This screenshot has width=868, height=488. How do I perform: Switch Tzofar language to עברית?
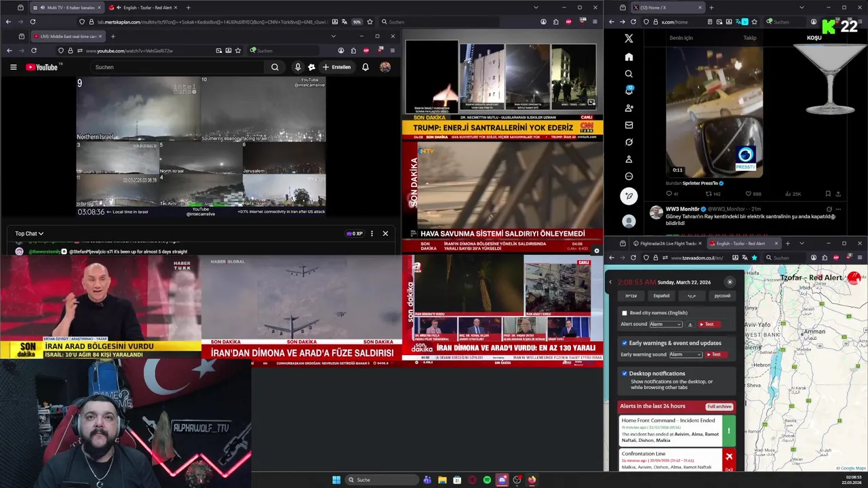(631, 296)
